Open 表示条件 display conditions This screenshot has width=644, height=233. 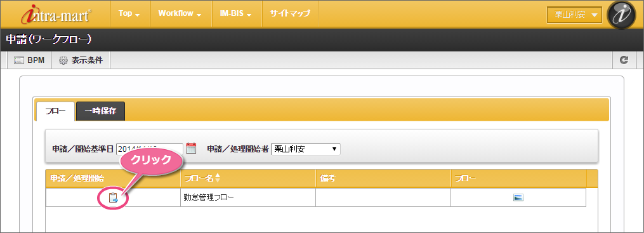point(81,60)
